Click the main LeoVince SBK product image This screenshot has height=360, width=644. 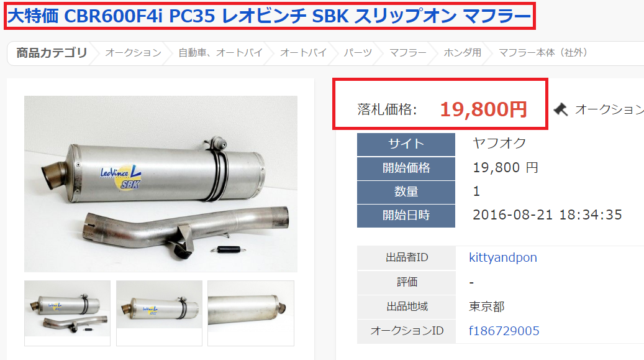[x=161, y=184]
